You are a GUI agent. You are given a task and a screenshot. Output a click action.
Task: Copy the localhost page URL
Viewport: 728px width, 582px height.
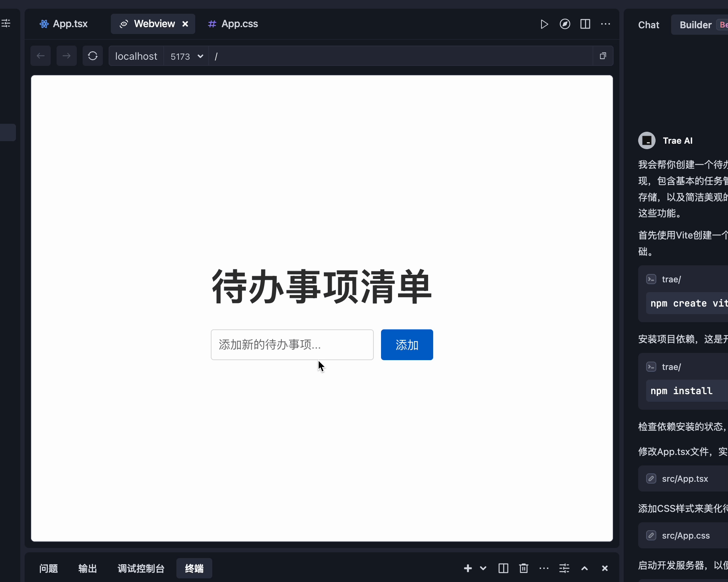[x=603, y=56]
